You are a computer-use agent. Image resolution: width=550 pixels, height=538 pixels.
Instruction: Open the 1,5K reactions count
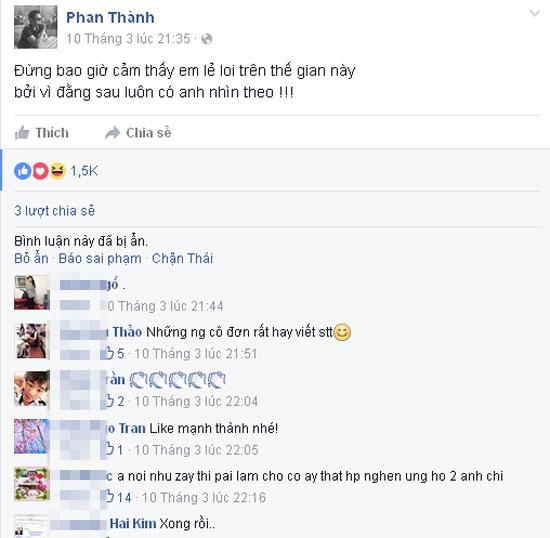[x=84, y=171]
